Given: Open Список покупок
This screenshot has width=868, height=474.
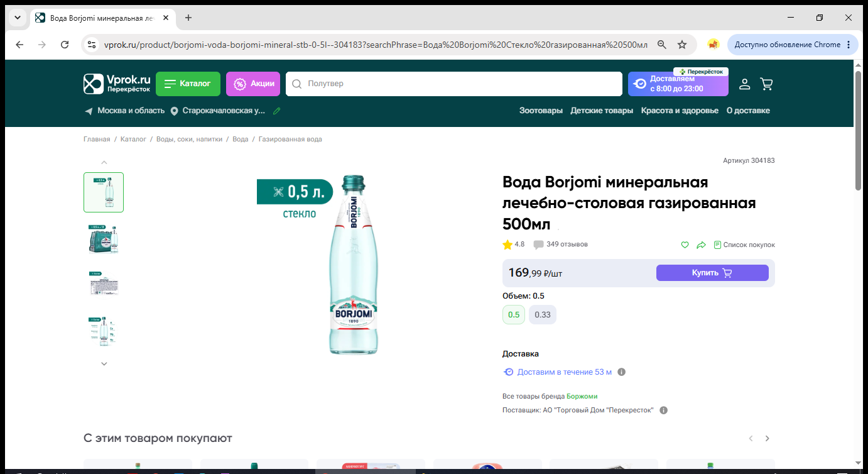Looking at the screenshot, I should coord(744,245).
